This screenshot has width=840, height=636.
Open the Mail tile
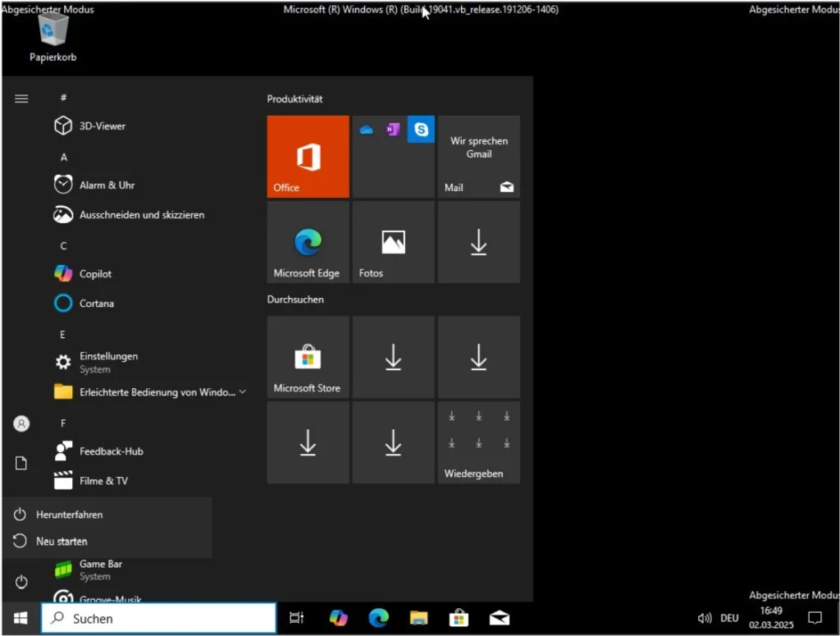click(479, 157)
